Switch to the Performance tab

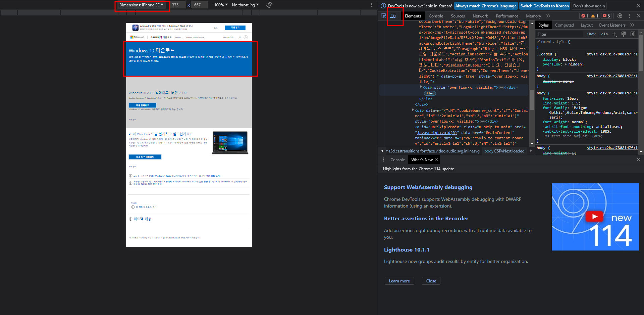(x=507, y=16)
